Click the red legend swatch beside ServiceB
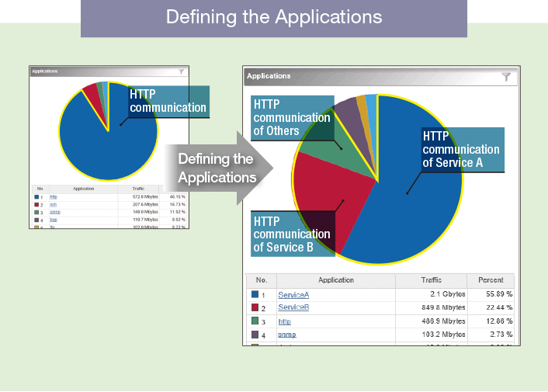This screenshot has height=392, width=548. [255, 307]
